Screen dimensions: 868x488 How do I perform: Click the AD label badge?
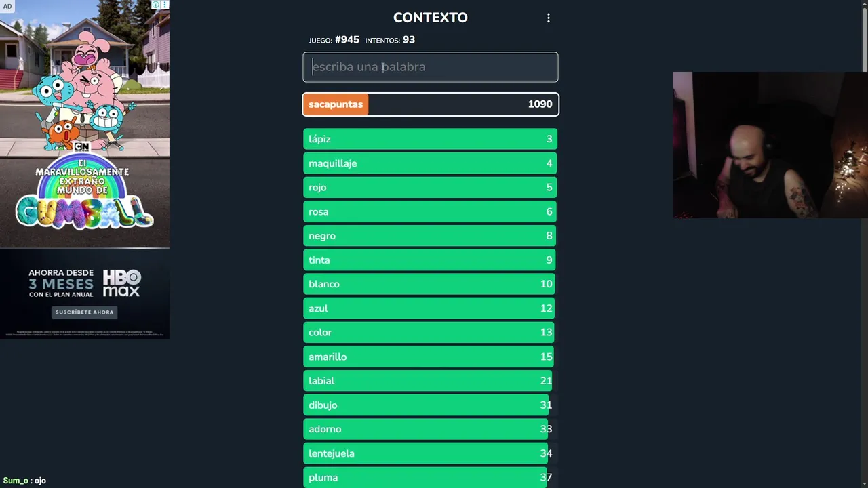click(x=7, y=6)
